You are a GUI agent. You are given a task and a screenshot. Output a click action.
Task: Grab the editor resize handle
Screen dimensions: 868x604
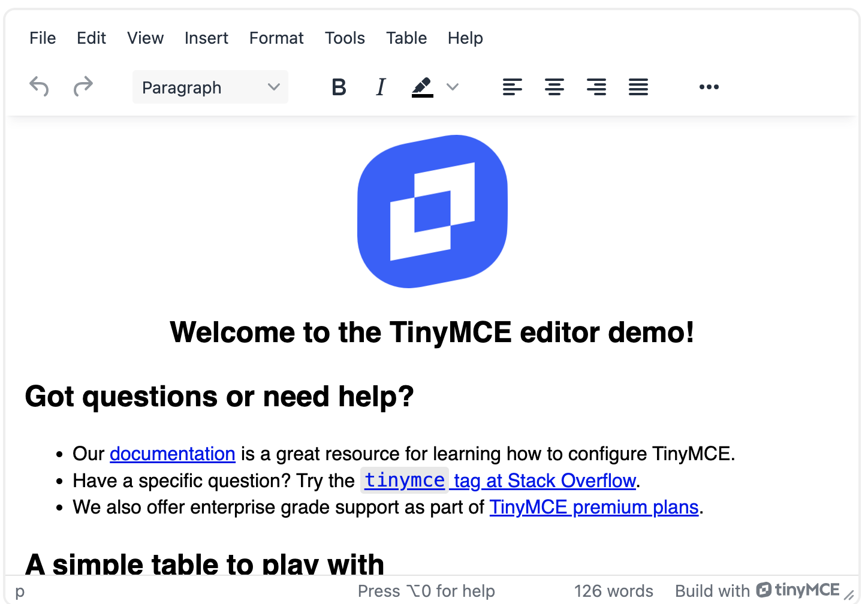point(849,595)
